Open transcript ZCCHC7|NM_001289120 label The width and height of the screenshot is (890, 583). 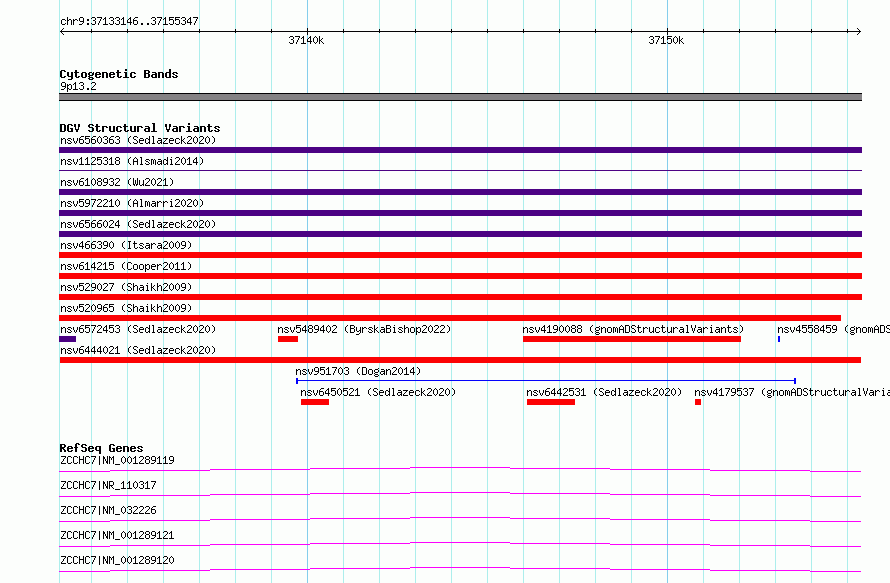click(117, 560)
